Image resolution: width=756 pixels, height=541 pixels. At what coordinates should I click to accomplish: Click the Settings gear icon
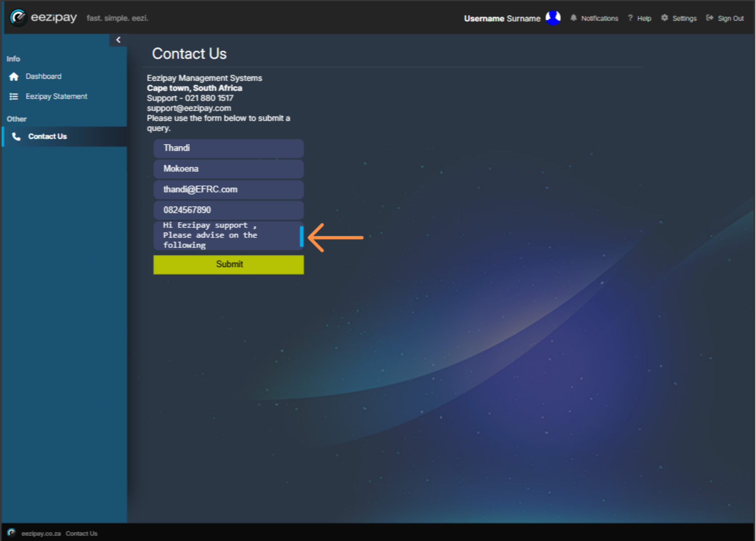(665, 18)
